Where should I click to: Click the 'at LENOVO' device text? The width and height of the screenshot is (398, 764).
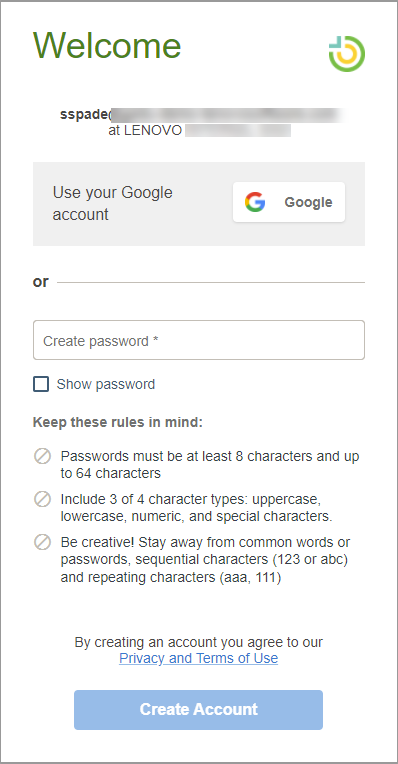145,131
